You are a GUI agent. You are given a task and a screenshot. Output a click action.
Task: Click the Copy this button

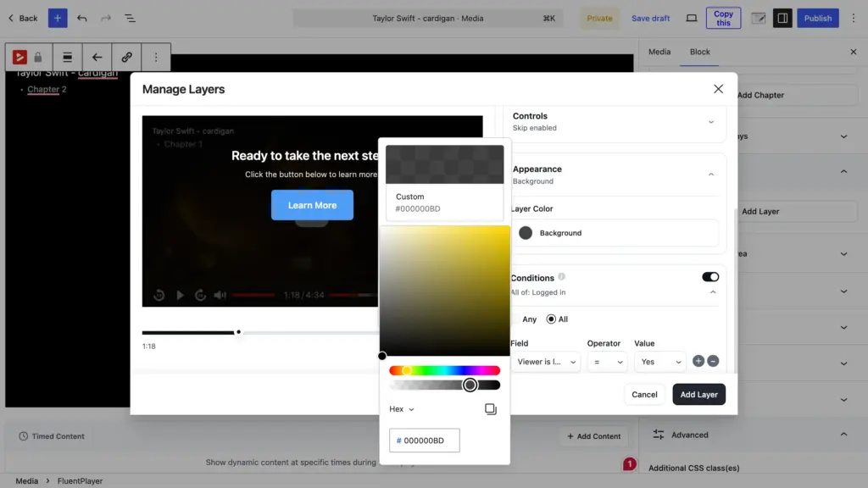coord(723,19)
